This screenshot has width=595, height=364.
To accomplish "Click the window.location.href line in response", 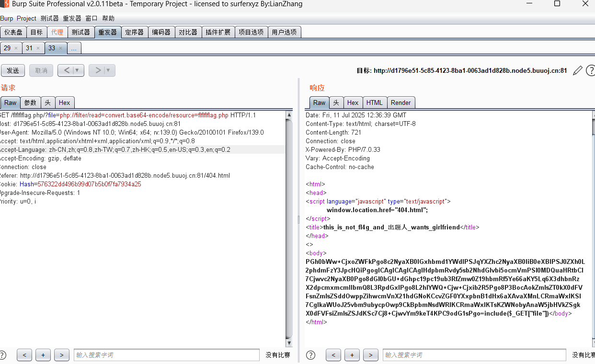I will 377,210.
